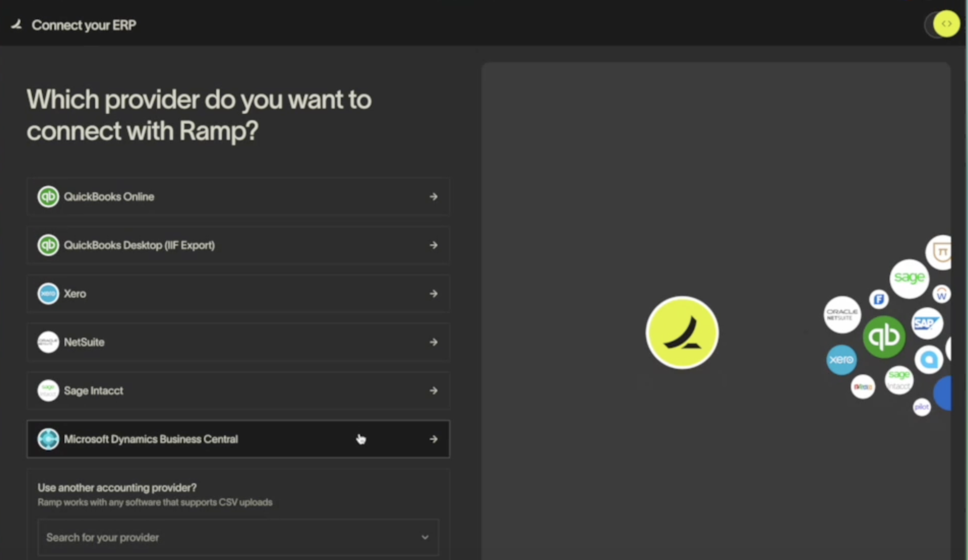
Task: Select NetSuite provider
Action: pyautogui.click(x=238, y=342)
